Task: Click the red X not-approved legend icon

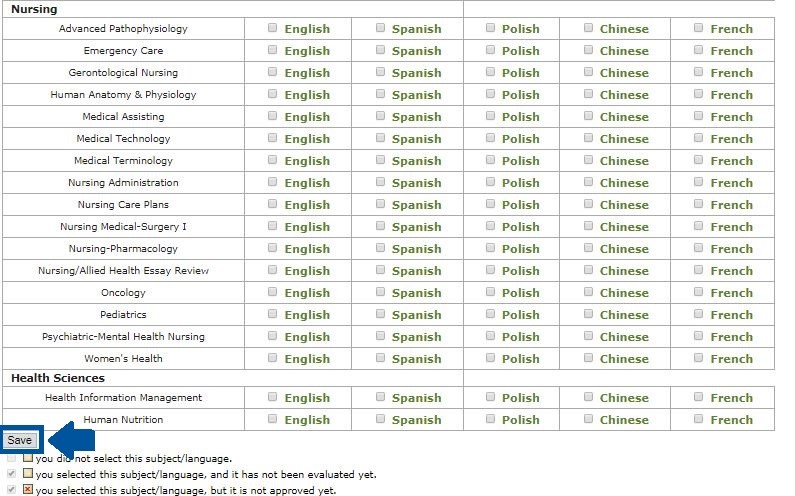Action: click(28, 490)
